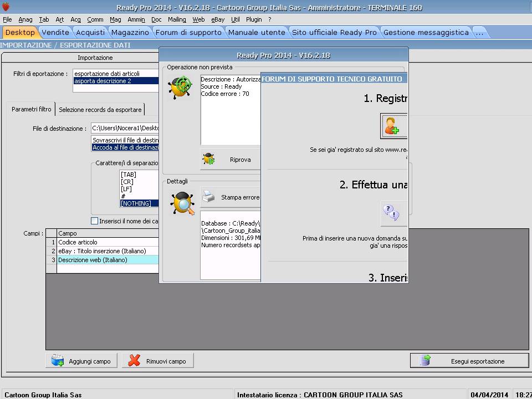
Task: Open the Doc menu
Action: tap(156, 20)
